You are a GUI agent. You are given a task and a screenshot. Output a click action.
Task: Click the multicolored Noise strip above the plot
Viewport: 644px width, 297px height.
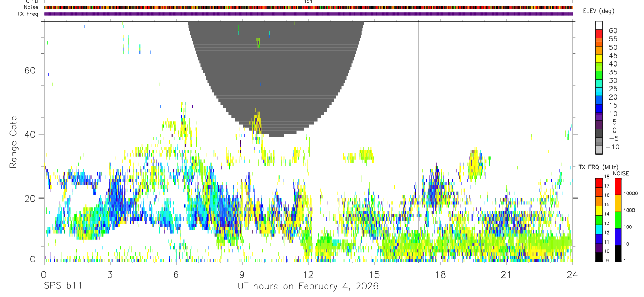pos(308,7)
